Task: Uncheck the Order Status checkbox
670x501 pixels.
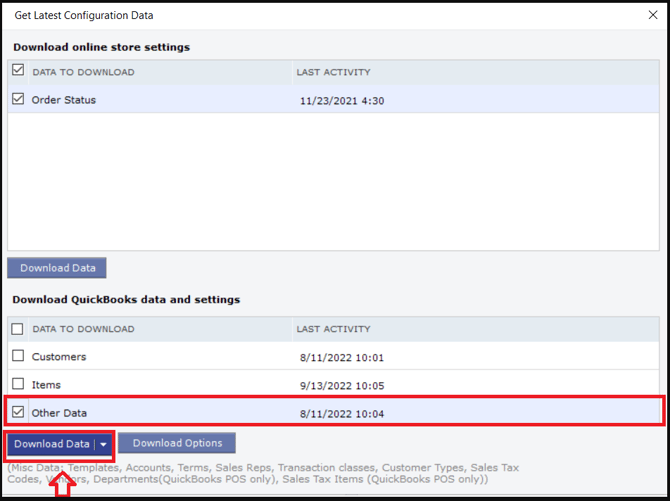Action: (x=18, y=99)
